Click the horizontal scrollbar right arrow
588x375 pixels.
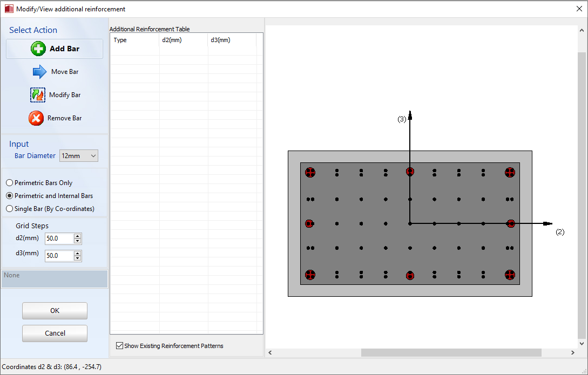[573, 352]
